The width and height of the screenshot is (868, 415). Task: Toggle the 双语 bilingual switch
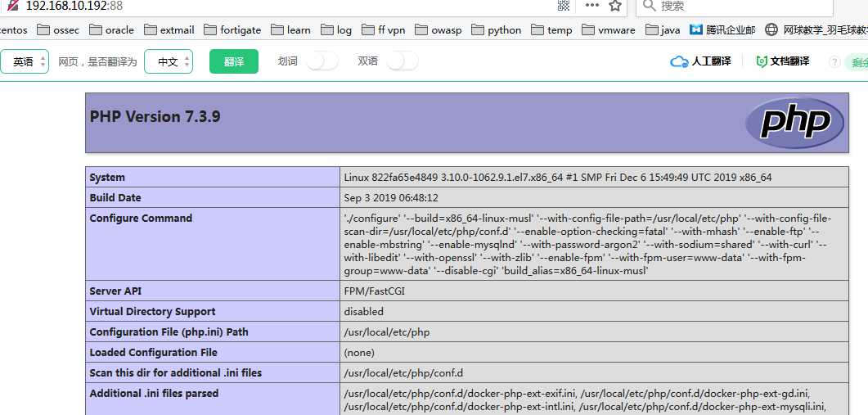click(403, 61)
